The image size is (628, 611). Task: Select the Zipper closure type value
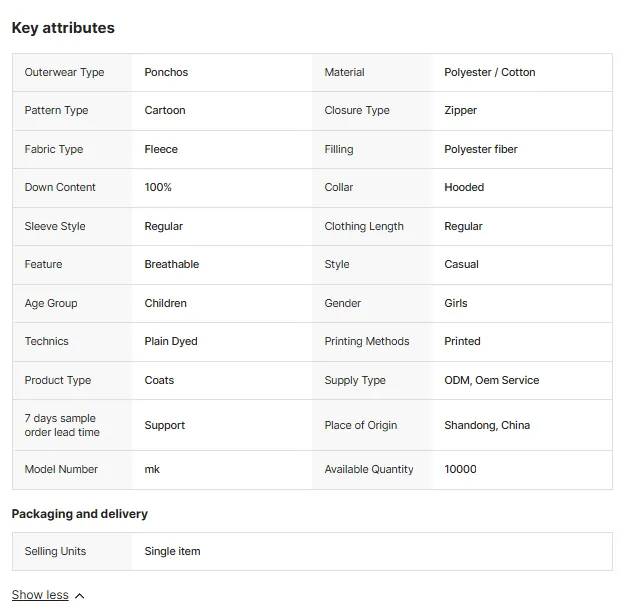[461, 111]
